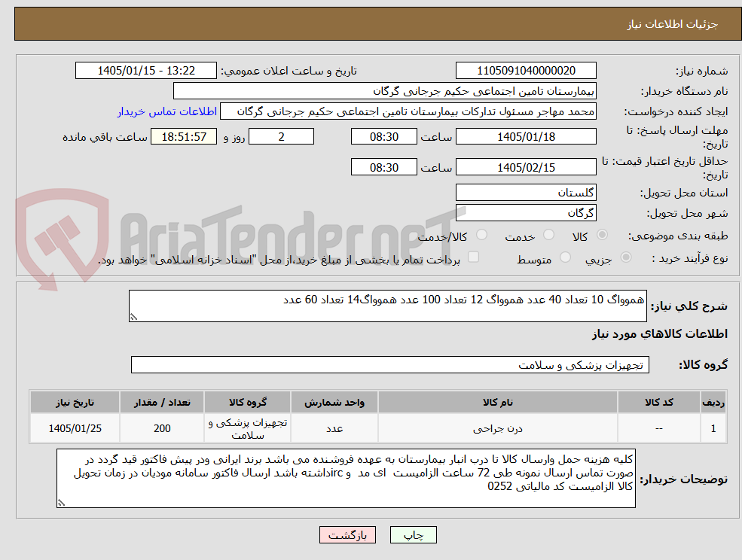The height and width of the screenshot is (560, 742).
Task: Click the چاپ (print) button
Action: (x=413, y=535)
